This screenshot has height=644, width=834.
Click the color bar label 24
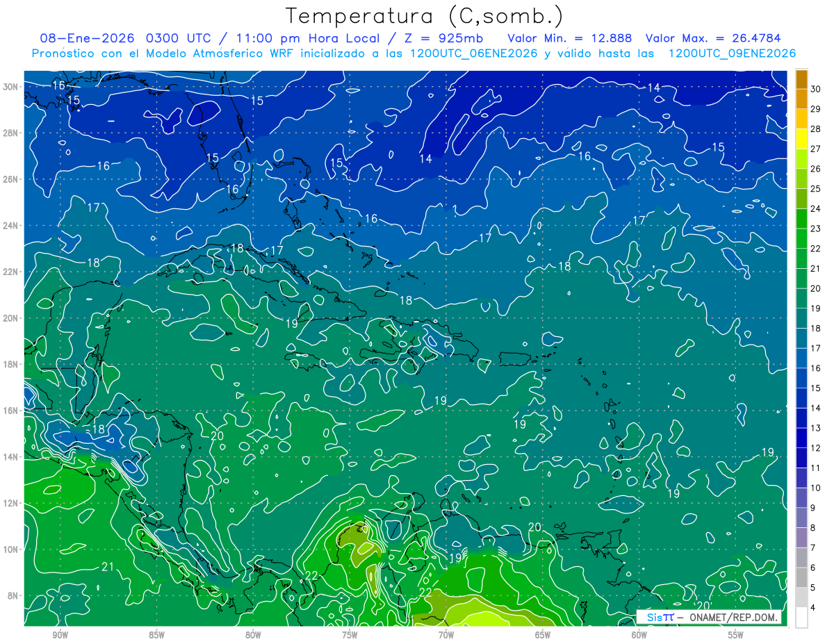coord(816,209)
